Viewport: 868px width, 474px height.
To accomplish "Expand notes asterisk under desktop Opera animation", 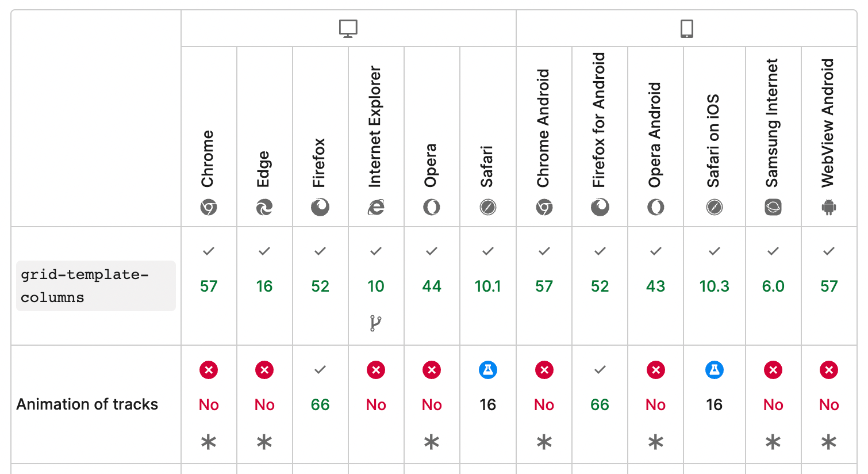I will coord(432,442).
